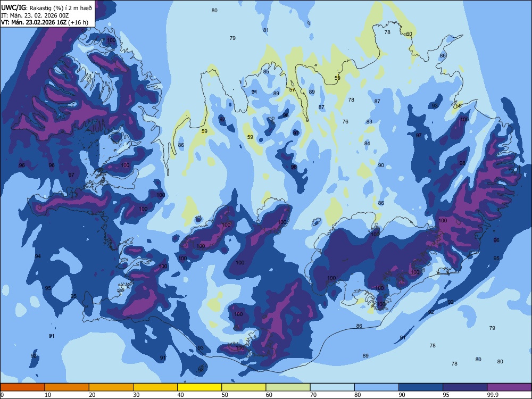Click the map humidity value '81'
Viewport: 532px width, 399px height.
266,30
